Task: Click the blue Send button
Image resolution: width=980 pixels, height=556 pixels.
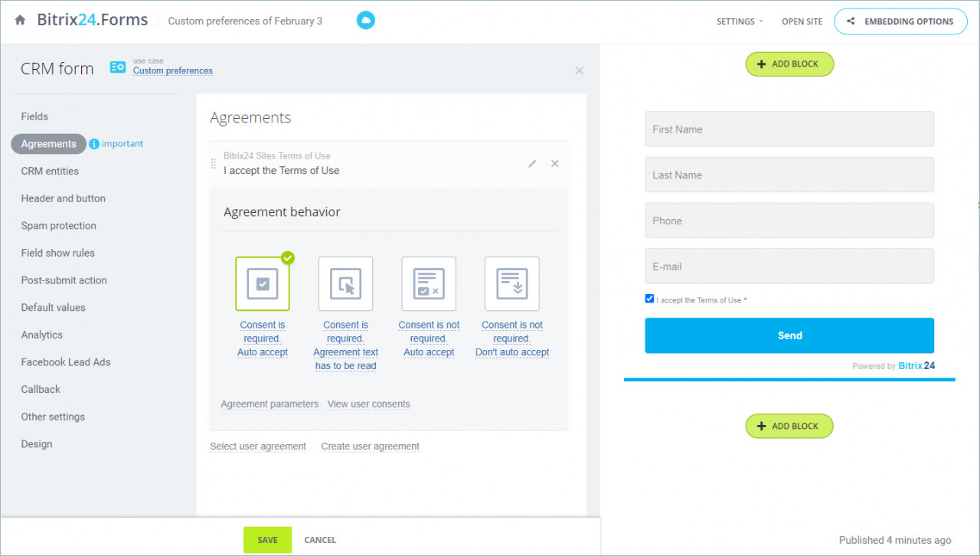Action: point(789,335)
